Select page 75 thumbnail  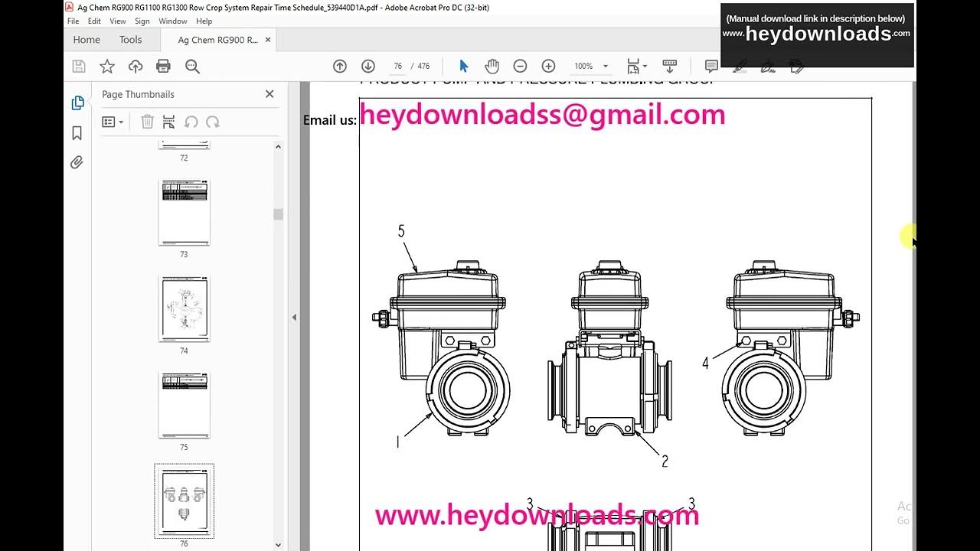(184, 406)
